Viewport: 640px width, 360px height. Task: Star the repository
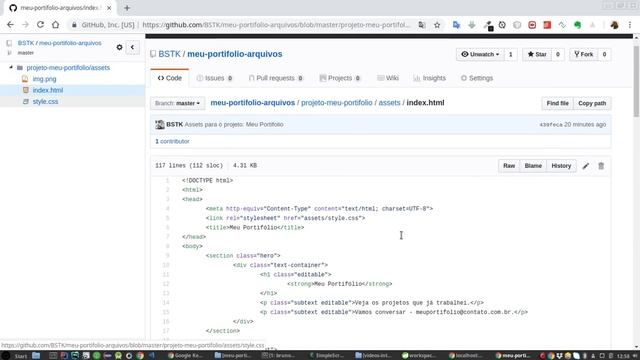pos(537,54)
